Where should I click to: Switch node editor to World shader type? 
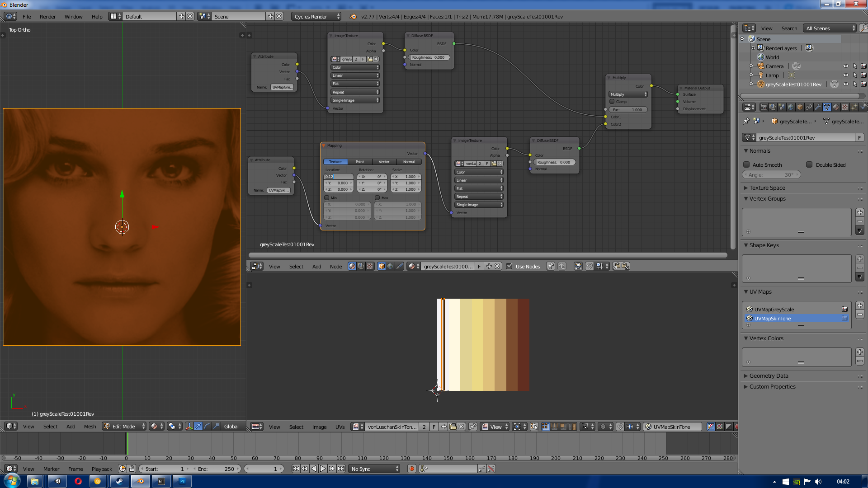pyautogui.click(x=390, y=266)
